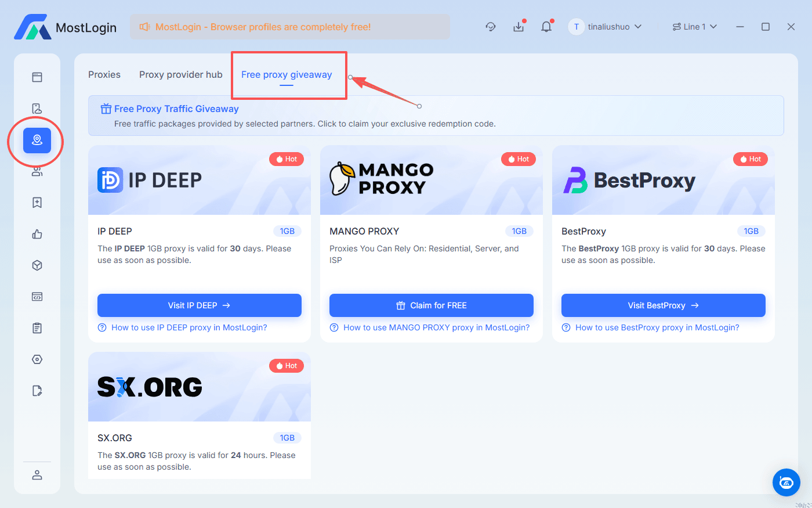Select the thumbs-up recommendations sidebar icon

(x=37, y=234)
